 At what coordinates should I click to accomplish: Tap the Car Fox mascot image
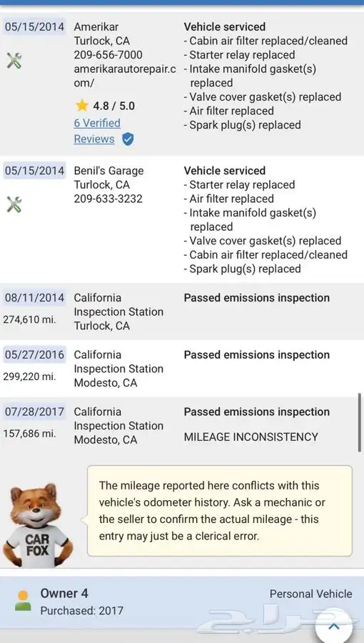click(x=38, y=526)
